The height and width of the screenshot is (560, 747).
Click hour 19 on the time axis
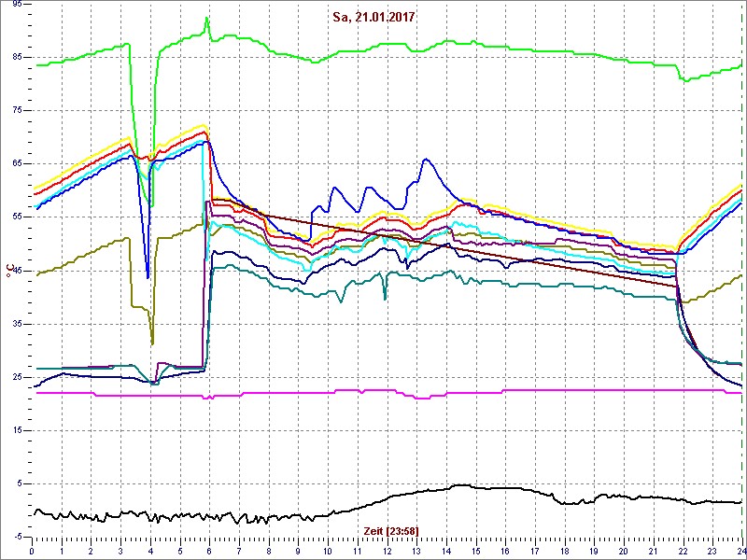(x=594, y=551)
